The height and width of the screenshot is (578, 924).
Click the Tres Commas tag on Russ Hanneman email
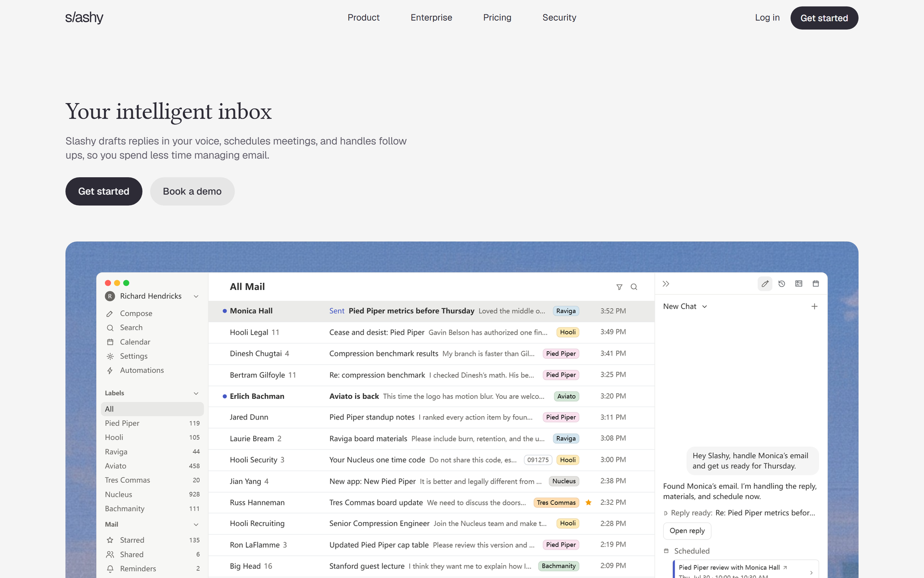tap(556, 502)
